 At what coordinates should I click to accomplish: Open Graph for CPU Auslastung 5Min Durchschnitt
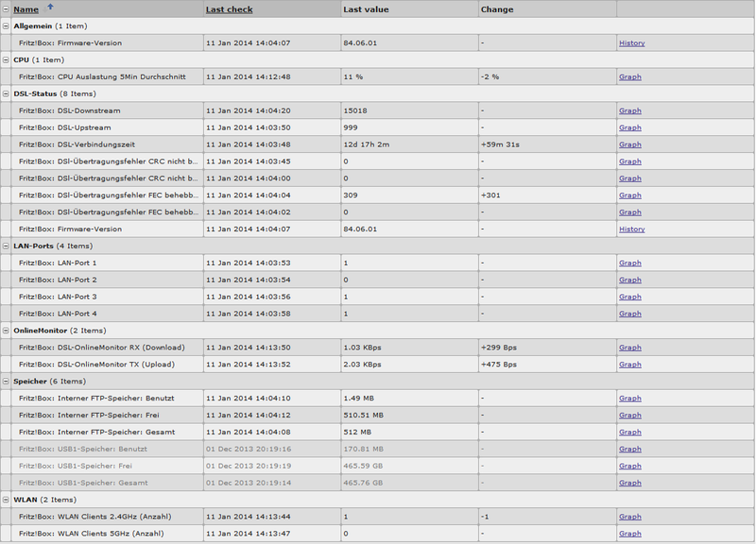pyautogui.click(x=630, y=77)
